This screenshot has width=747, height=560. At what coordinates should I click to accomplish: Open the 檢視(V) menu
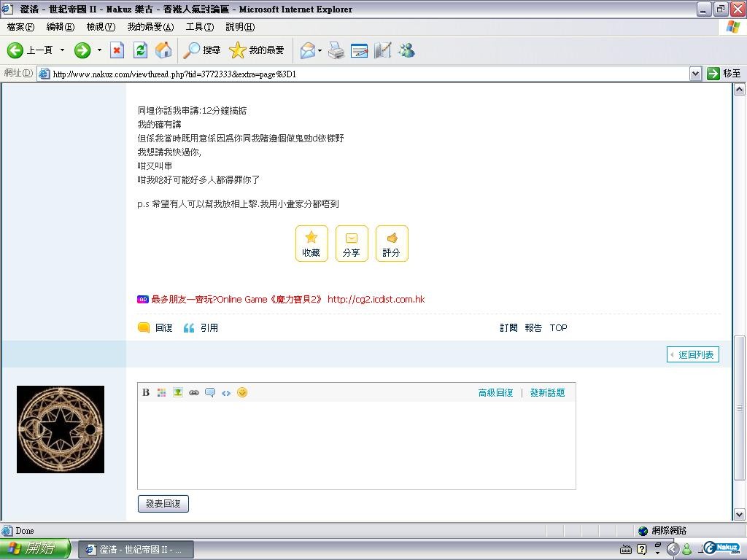100,27
